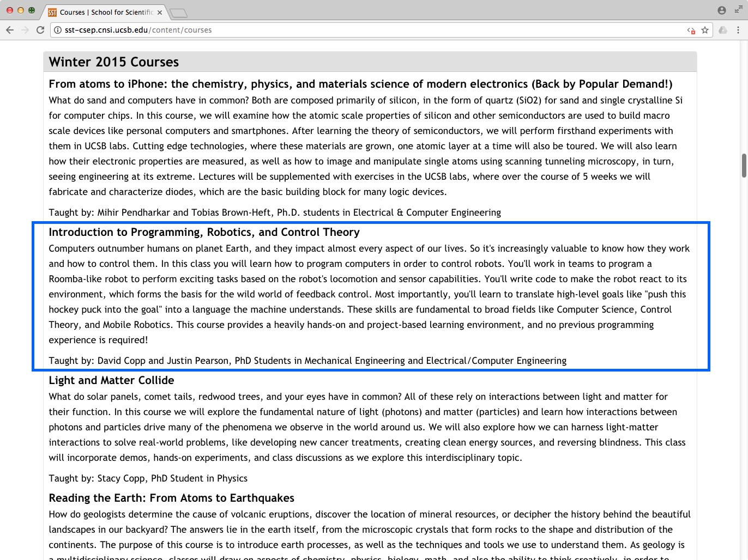The width and height of the screenshot is (748, 560).
Task: Enter full screen with the arrows icon
Action: click(x=738, y=10)
